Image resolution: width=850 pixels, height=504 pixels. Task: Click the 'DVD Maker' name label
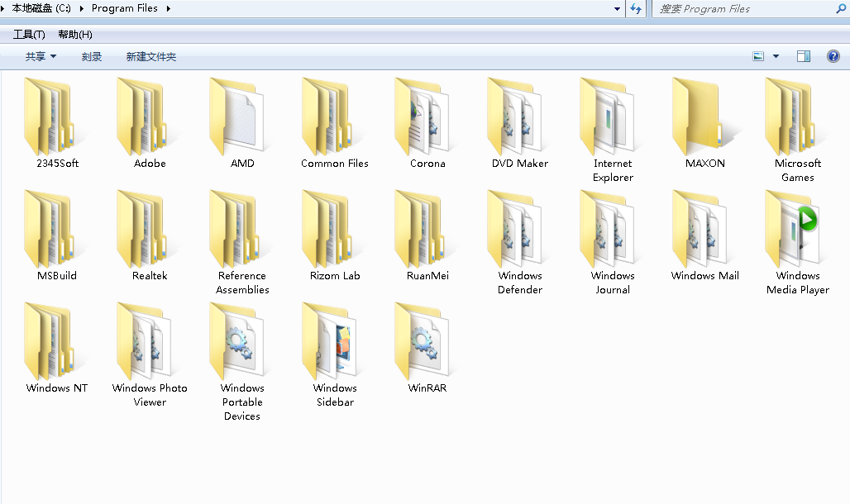[520, 163]
